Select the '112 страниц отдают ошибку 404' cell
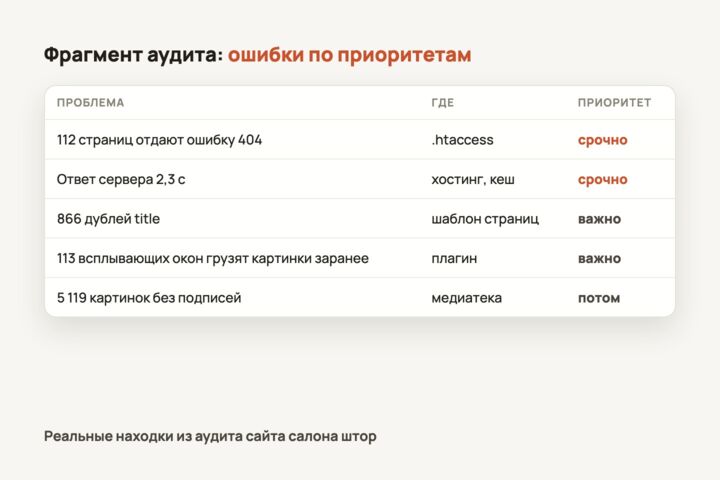Viewport: 720px width, 480px height. point(159,140)
